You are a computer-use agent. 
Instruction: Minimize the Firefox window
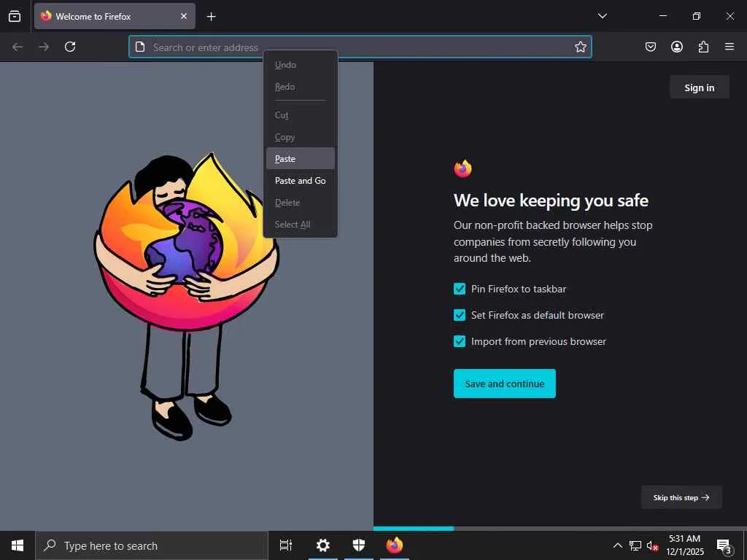click(x=662, y=16)
